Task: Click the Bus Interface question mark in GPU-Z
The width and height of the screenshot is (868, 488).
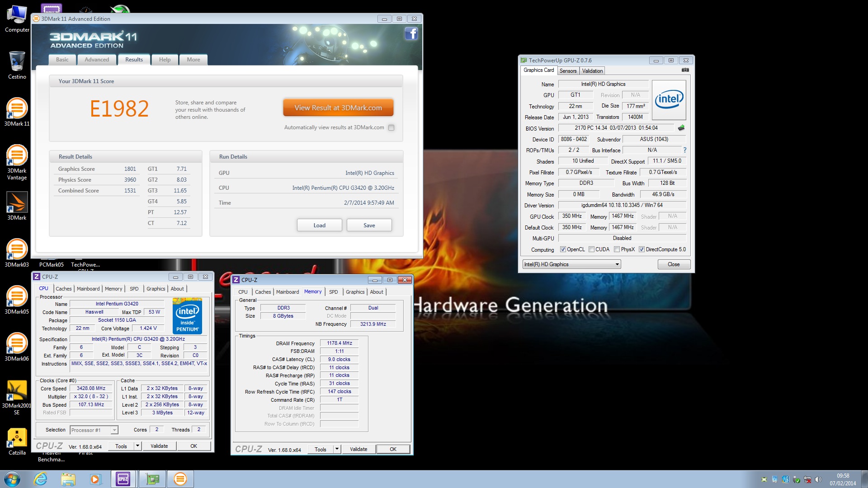Action: pyautogui.click(x=684, y=150)
